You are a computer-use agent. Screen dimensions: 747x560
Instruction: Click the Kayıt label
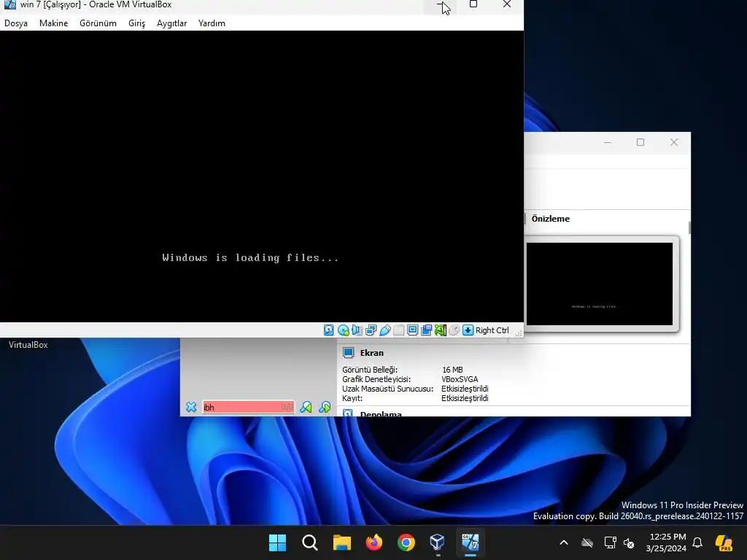point(352,398)
